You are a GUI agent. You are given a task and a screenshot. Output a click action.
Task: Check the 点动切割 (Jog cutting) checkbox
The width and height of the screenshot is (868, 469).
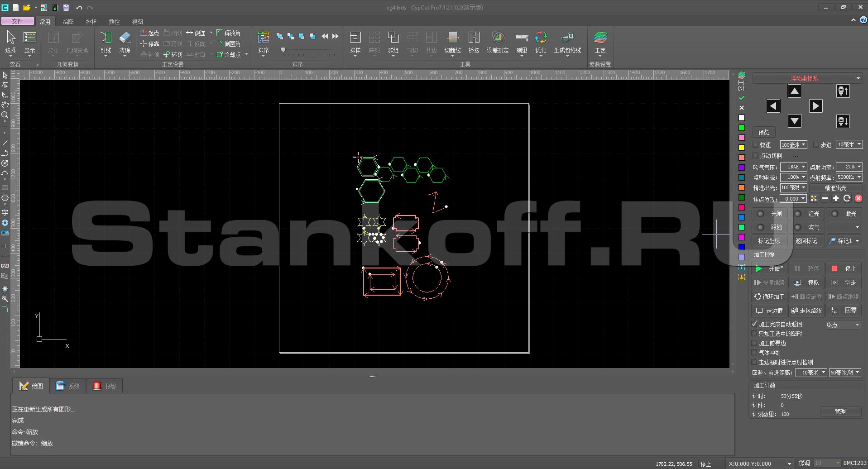[755, 156]
